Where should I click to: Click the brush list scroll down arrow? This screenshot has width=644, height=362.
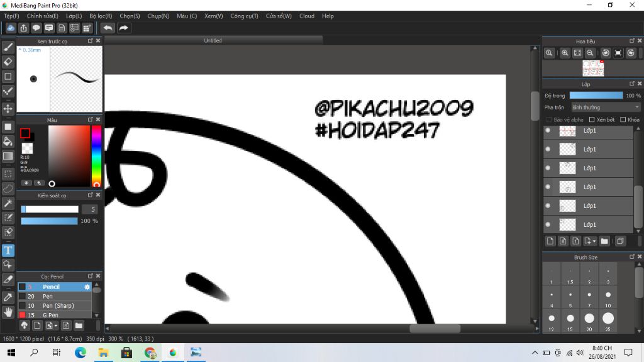pyautogui.click(x=96, y=315)
